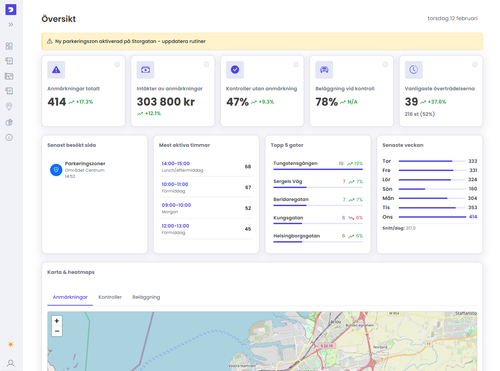Expand the sidebar with double-chevron icon

coord(11,25)
